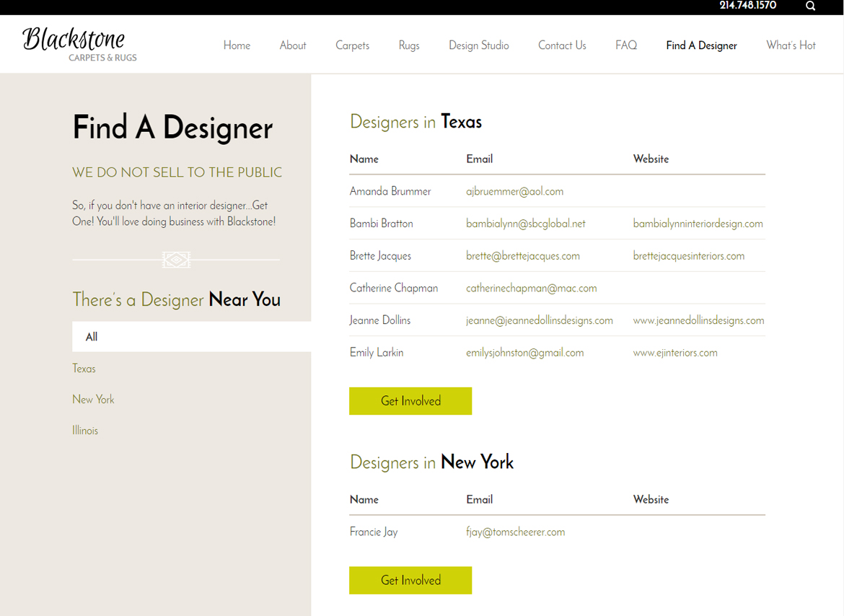Screen dimensions: 844x616
Task: Click the name Brette Jacques
Action: point(380,256)
